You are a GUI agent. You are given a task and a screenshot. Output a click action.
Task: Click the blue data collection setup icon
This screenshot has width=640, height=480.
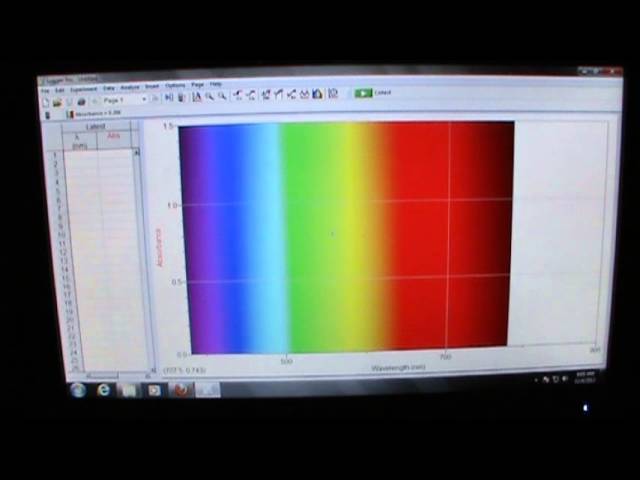coord(318,94)
